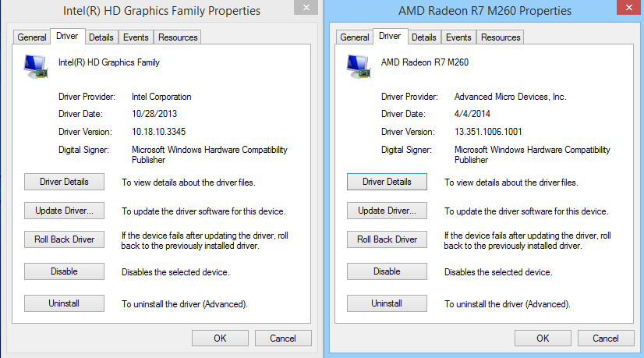The width and height of the screenshot is (644, 358).
Task: Click Driver Details in Intel window
Action: [64, 182]
